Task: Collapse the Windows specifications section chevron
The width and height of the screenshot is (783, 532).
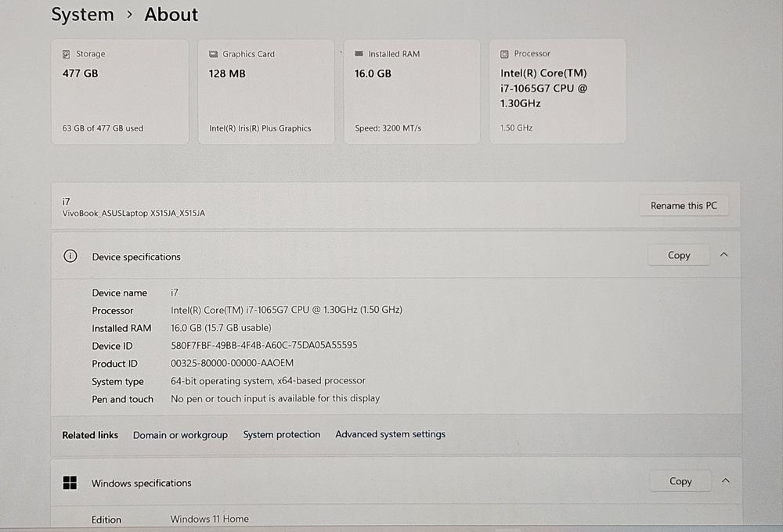Action: point(726,480)
